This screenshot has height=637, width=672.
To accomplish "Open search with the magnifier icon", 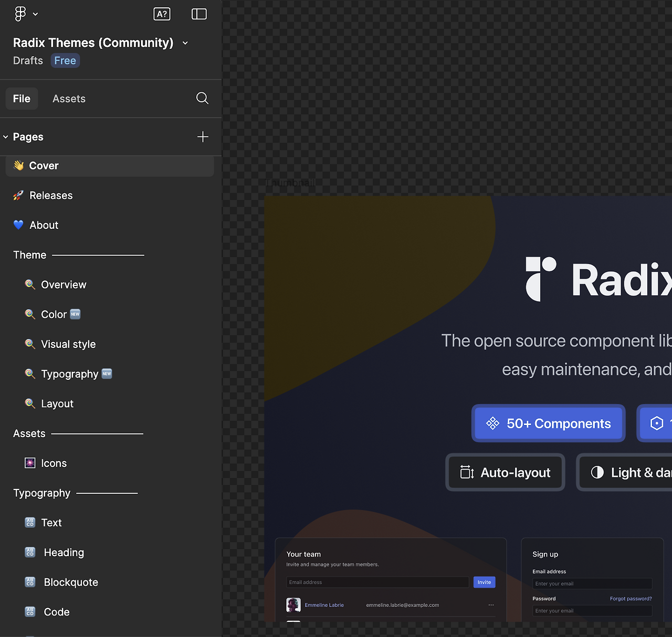I will (202, 98).
